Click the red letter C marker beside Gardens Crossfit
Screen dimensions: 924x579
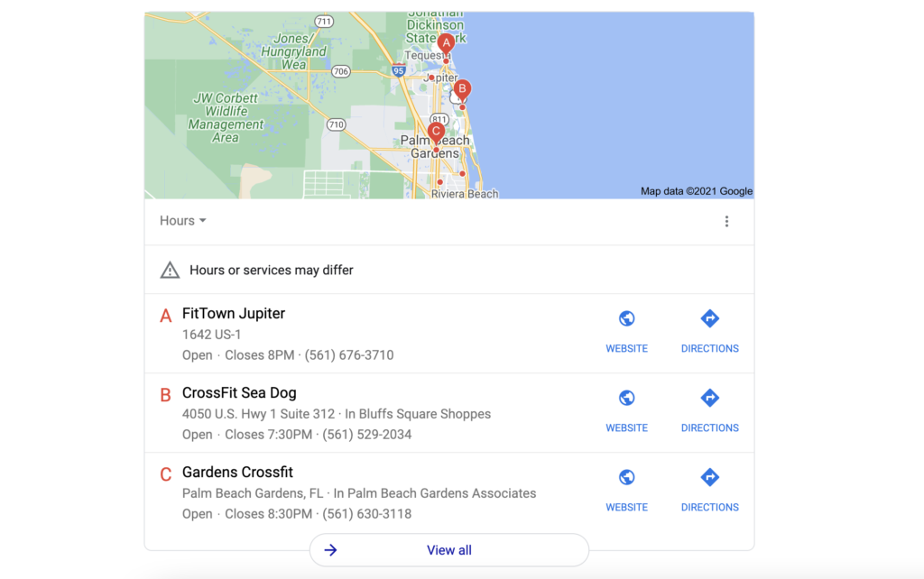[x=165, y=474]
